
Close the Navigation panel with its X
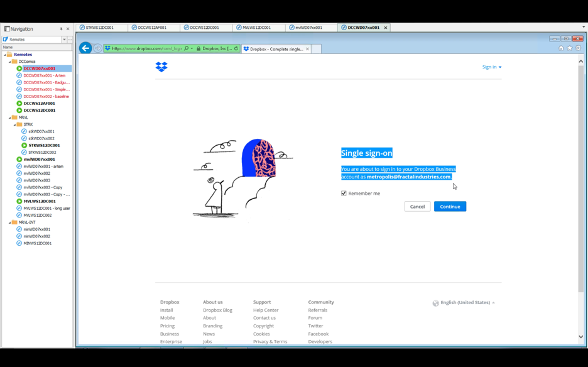point(68,29)
